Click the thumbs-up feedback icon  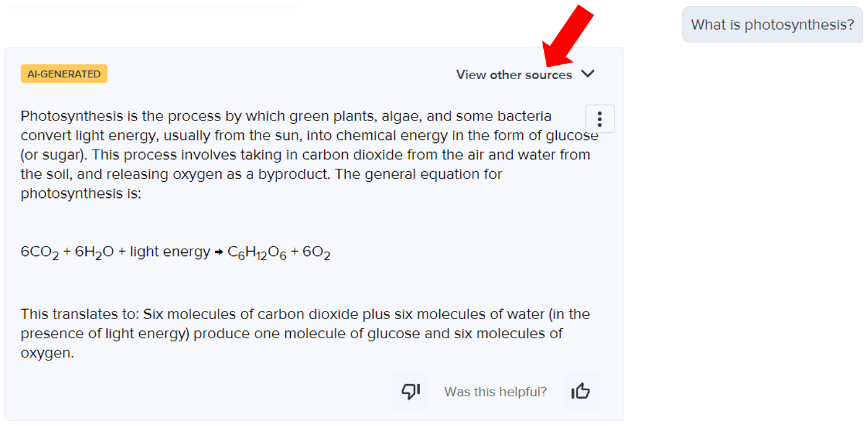(580, 391)
